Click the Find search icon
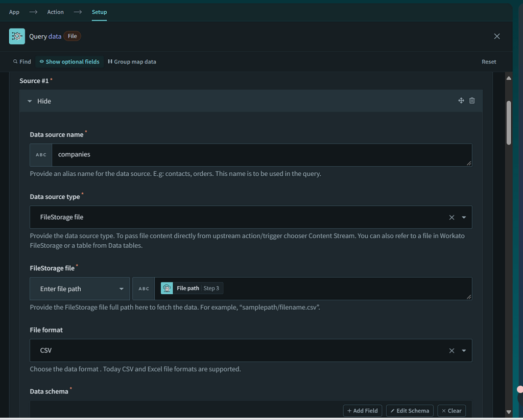 click(x=16, y=62)
